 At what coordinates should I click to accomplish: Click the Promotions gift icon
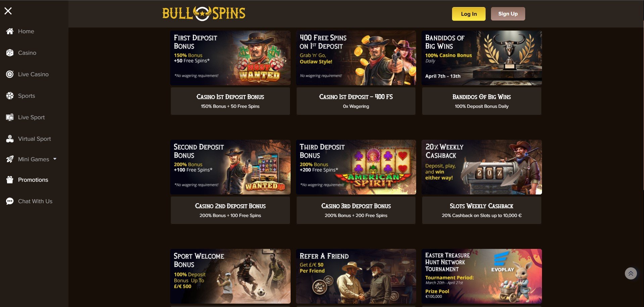10,180
